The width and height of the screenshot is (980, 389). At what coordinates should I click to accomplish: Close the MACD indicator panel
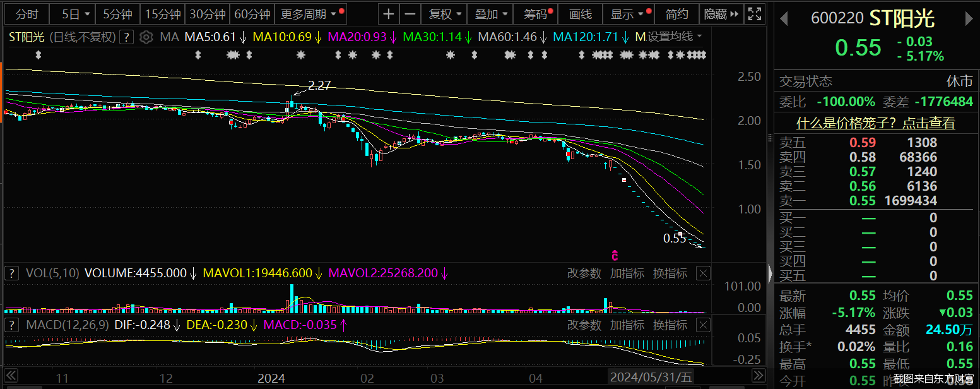702,325
